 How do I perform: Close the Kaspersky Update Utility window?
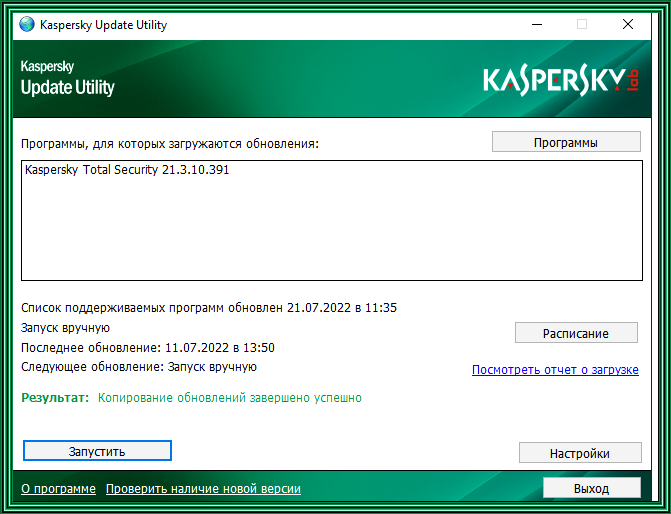(628, 24)
